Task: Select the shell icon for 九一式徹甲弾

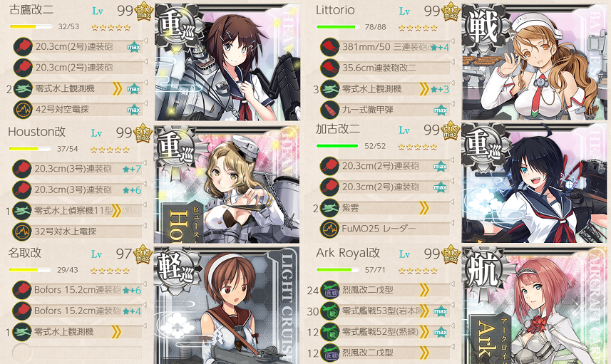Action: click(x=329, y=110)
